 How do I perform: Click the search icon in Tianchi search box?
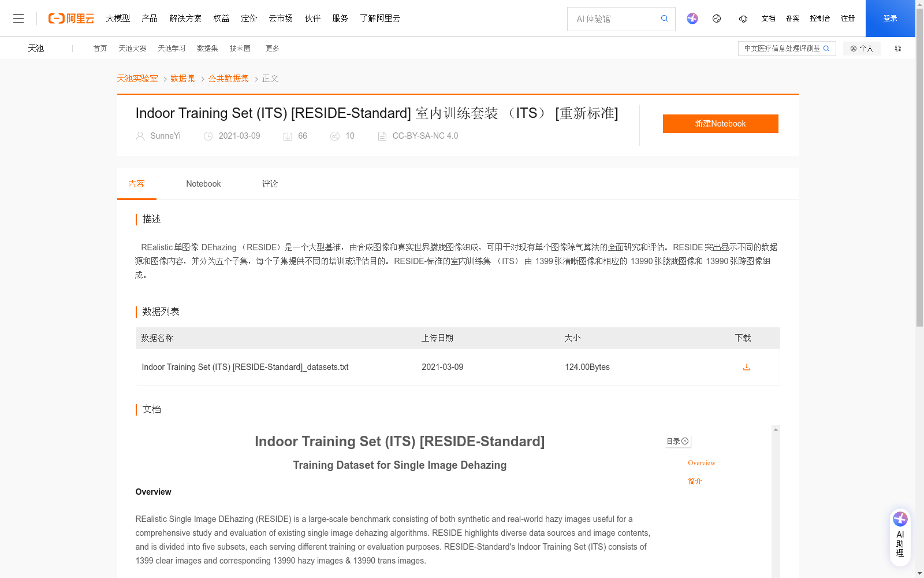click(826, 49)
